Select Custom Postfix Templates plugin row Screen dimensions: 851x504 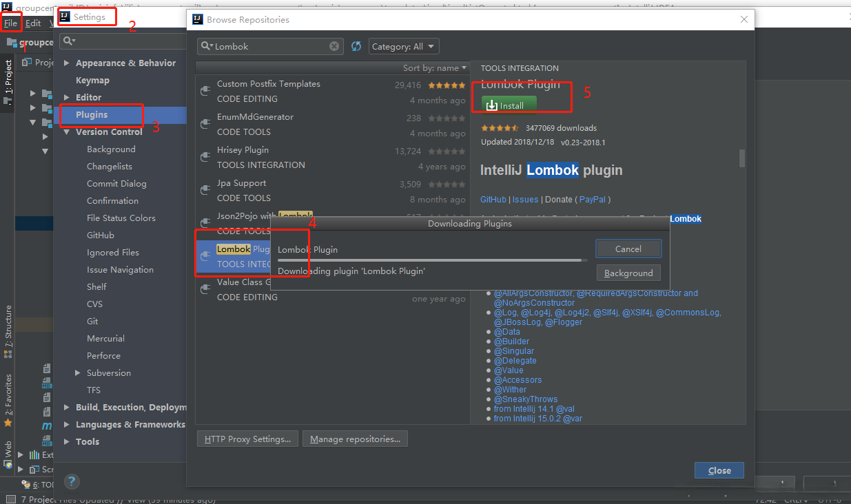(332, 92)
